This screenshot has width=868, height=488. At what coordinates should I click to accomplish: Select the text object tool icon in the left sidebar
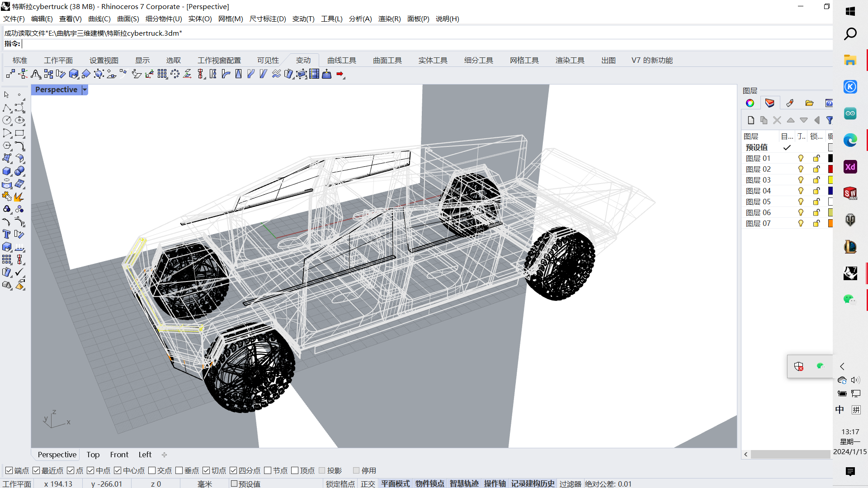click(7, 234)
